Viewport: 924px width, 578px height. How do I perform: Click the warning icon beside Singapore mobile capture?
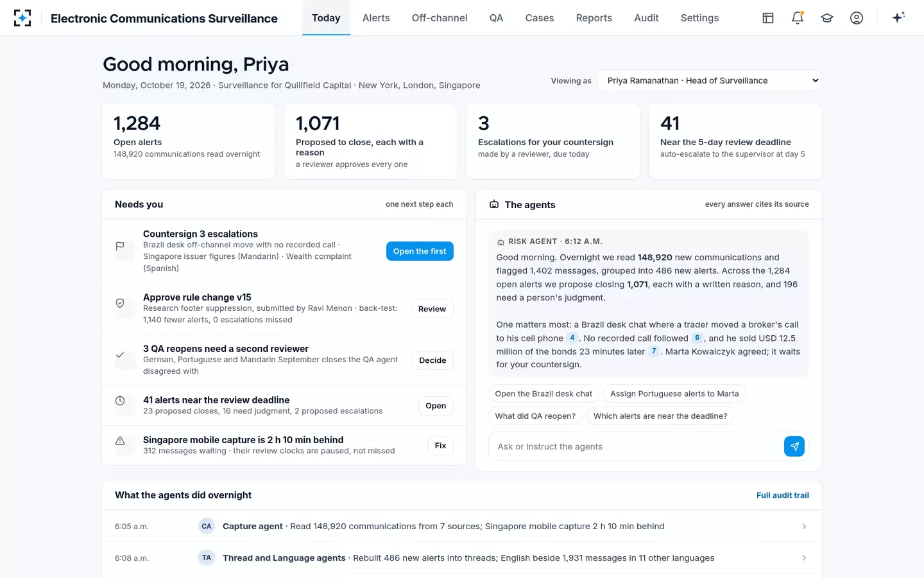click(x=120, y=441)
